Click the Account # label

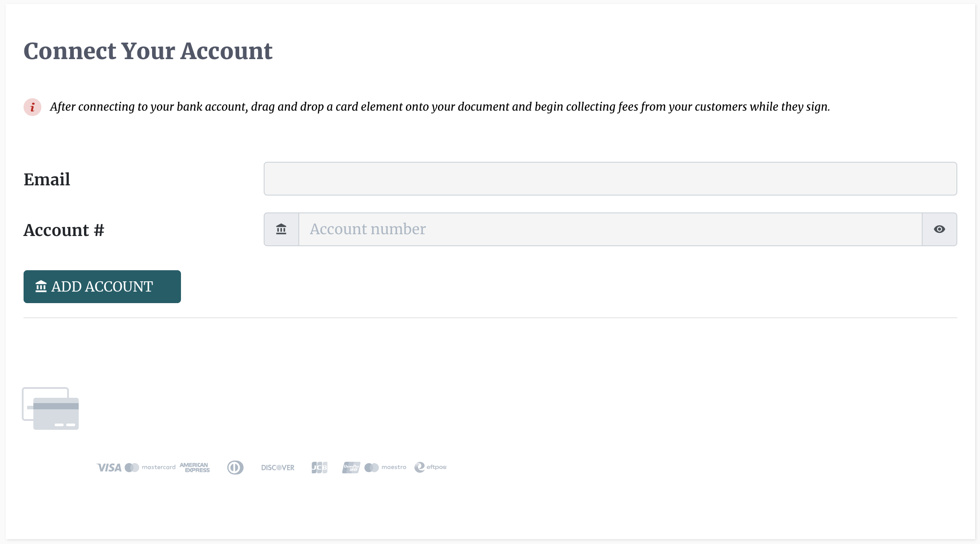(x=64, y=230)
